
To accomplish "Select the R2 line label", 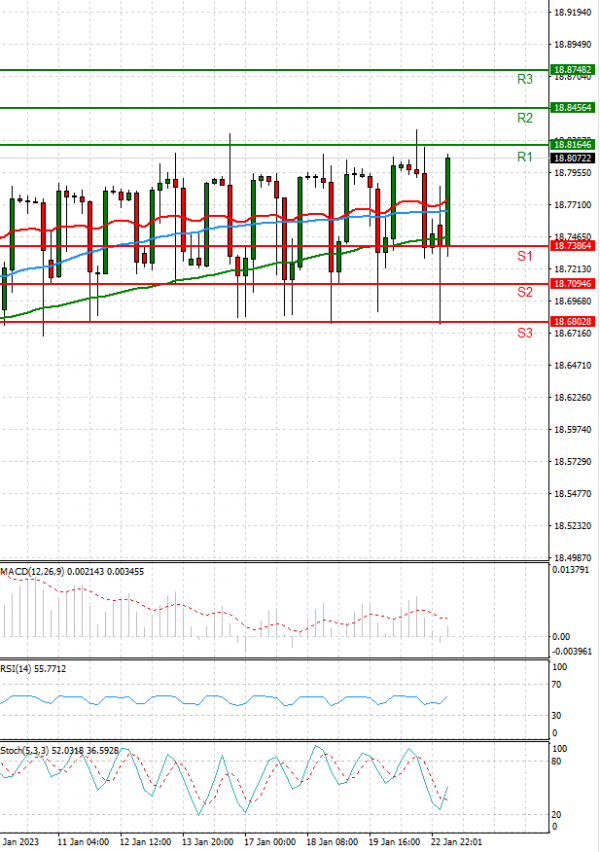I will point(524,118).
